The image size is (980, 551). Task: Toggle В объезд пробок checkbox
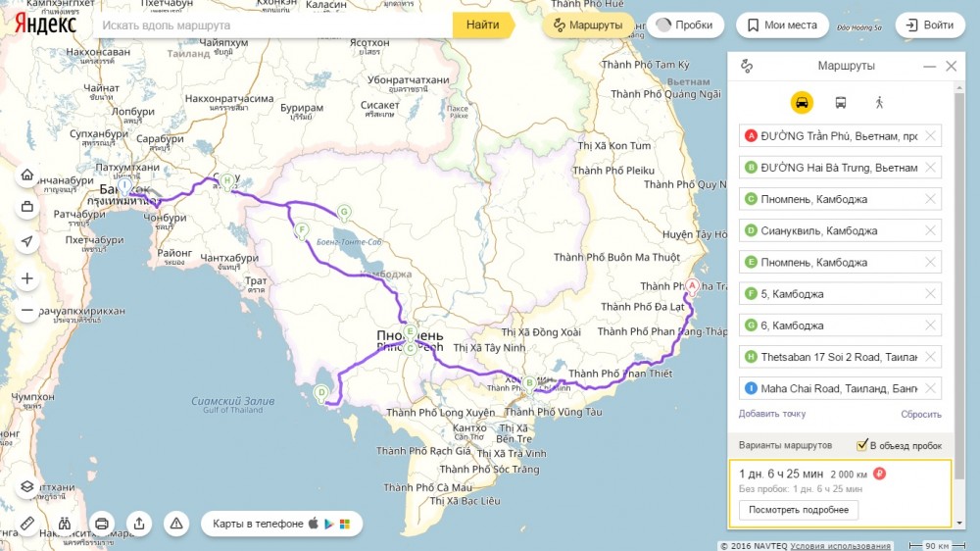861,445
